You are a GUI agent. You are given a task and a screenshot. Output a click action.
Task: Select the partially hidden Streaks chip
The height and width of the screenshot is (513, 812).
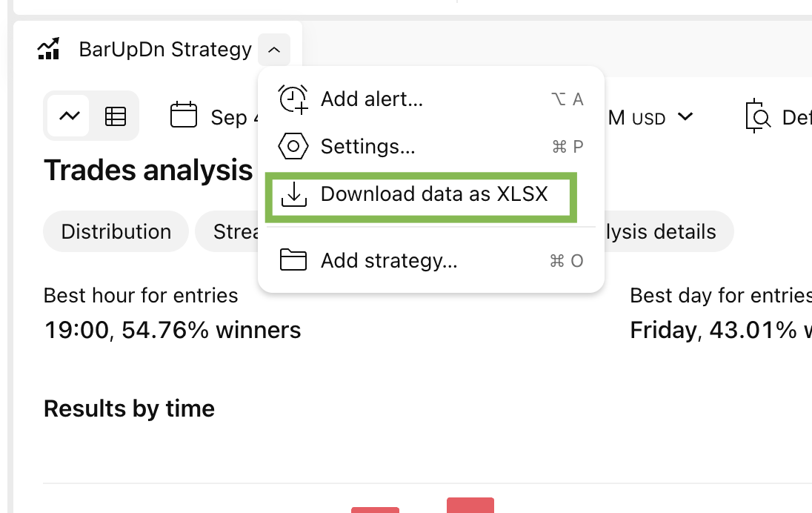227,231
